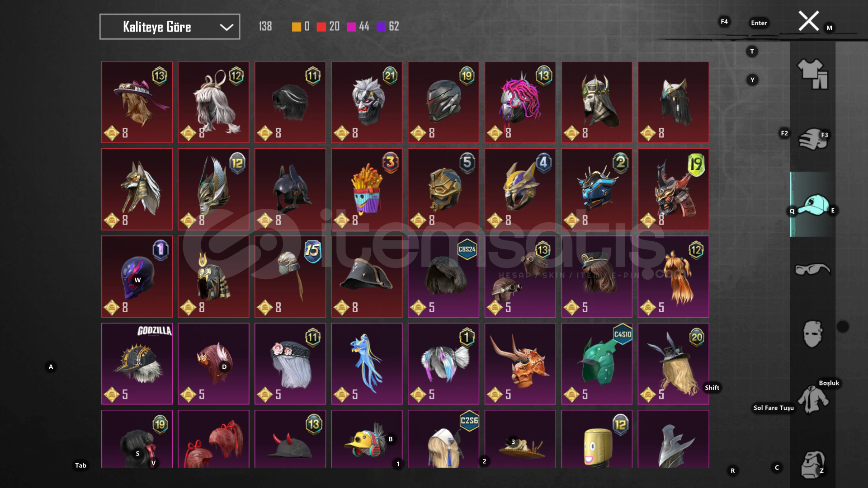Open the face mask category icon
The height and width of the screenshot is (488, 868).
812,334
